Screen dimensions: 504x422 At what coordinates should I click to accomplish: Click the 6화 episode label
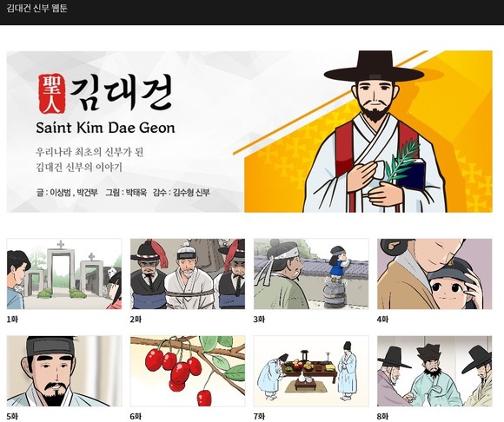pyautogui.click(x=136, y=417)
